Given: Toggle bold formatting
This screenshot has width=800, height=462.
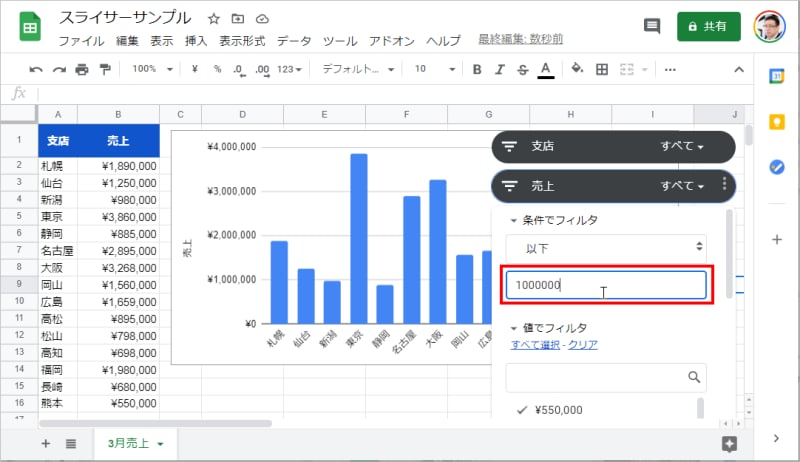Looking at the screenshot, I should (477, 69).
